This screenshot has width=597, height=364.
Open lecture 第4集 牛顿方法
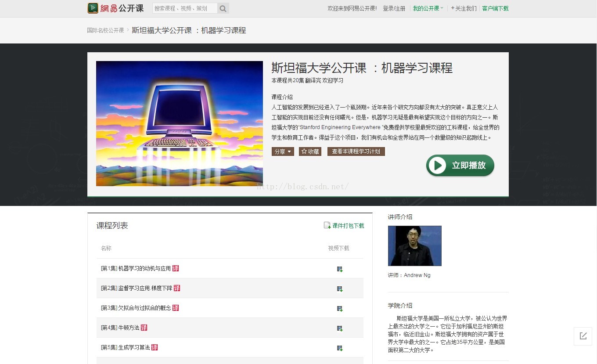(x=120, y=328)
